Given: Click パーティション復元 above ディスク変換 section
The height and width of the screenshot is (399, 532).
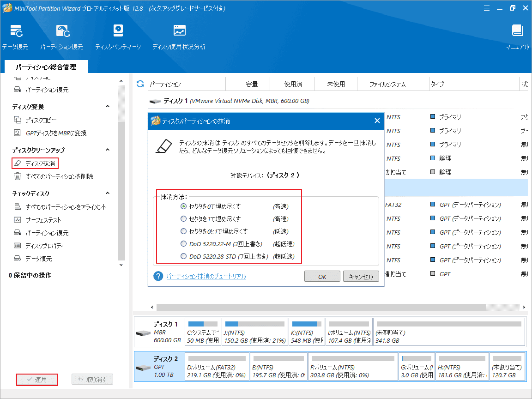Looking at the screenshot, I should (41, 90).
